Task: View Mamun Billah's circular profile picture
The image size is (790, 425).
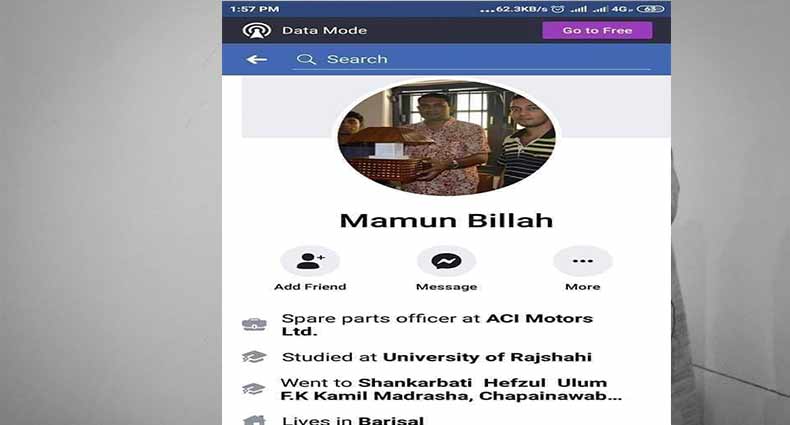Action: pos(446,138)
